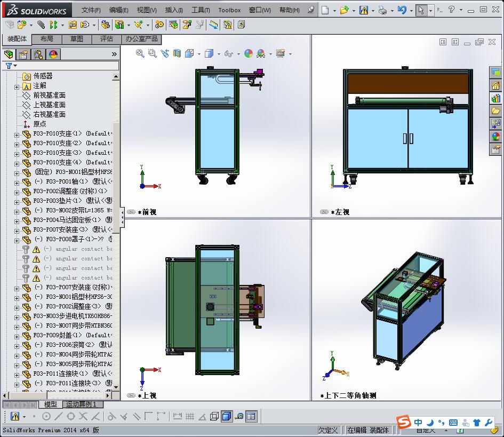The height and width of the screenshot is (437, 504).
Task: Click the bill of materials icon
Action: [173, 25]
